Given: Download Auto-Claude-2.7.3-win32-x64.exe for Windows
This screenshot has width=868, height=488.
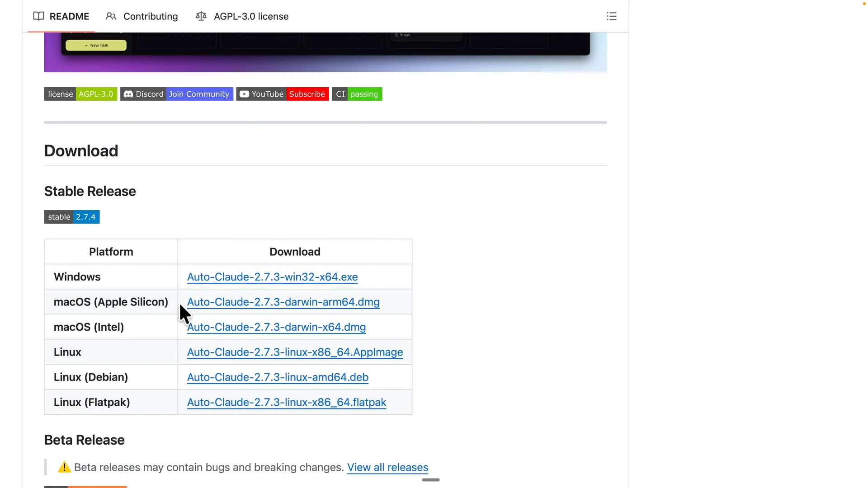Looking at the screenshot, I should (x=272, y=277).
